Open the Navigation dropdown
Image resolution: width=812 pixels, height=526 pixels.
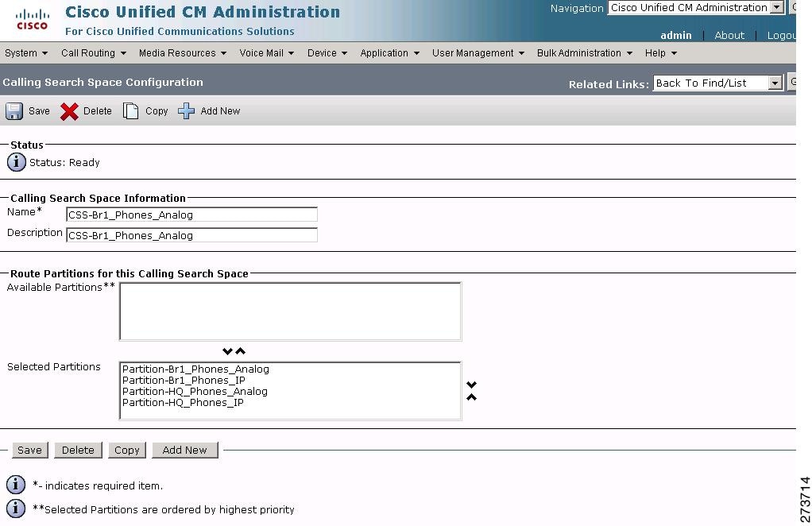click(x=695, y=7)
